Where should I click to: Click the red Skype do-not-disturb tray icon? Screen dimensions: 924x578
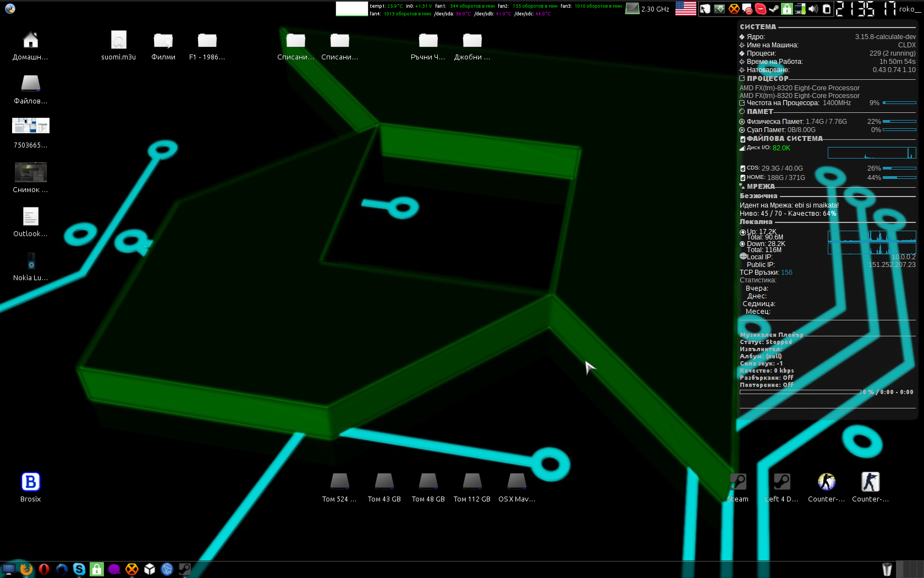coord(761,9)
